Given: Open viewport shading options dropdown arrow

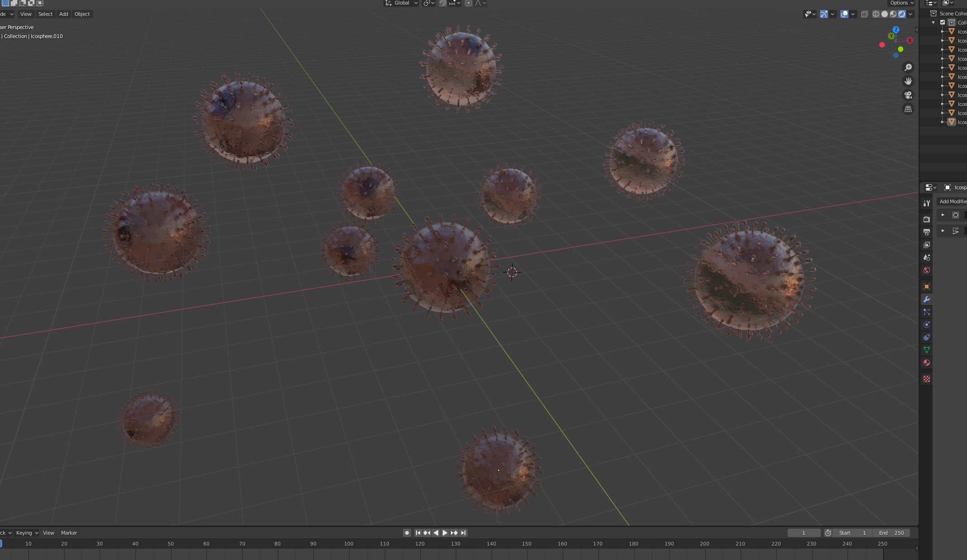Looking at the screenshot, I should point(910,14).
